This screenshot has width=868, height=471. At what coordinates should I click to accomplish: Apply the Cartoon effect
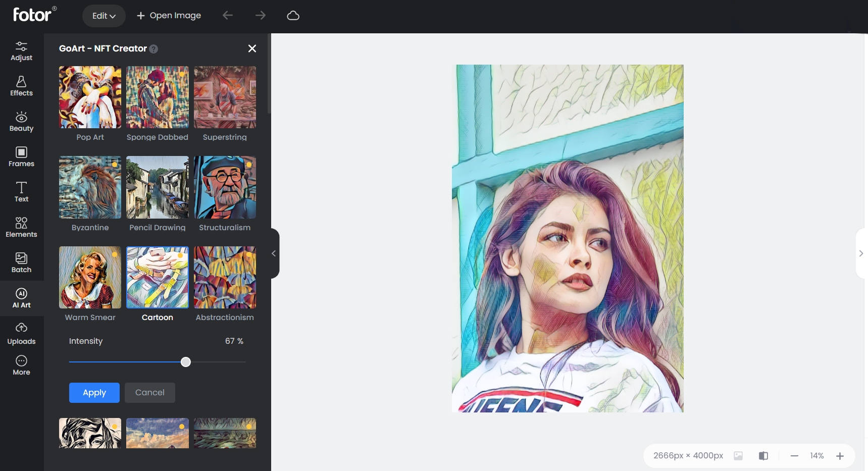pos(94,393)
